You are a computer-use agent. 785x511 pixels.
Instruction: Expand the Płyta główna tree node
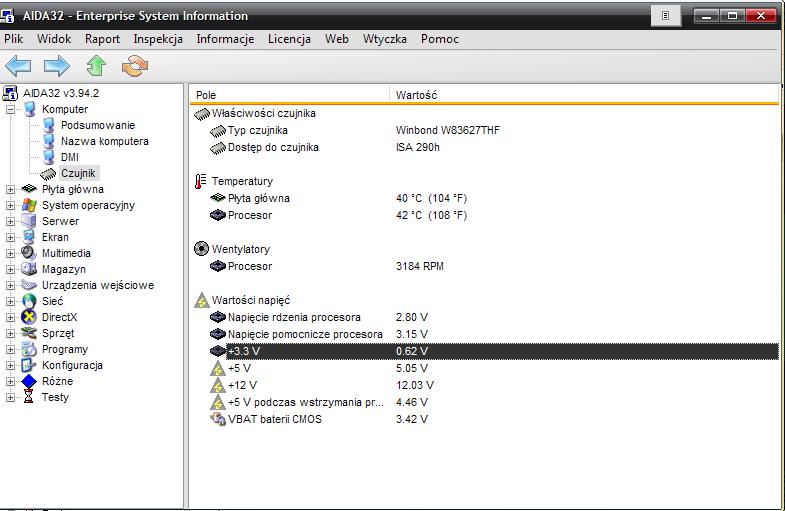[10, 189]
